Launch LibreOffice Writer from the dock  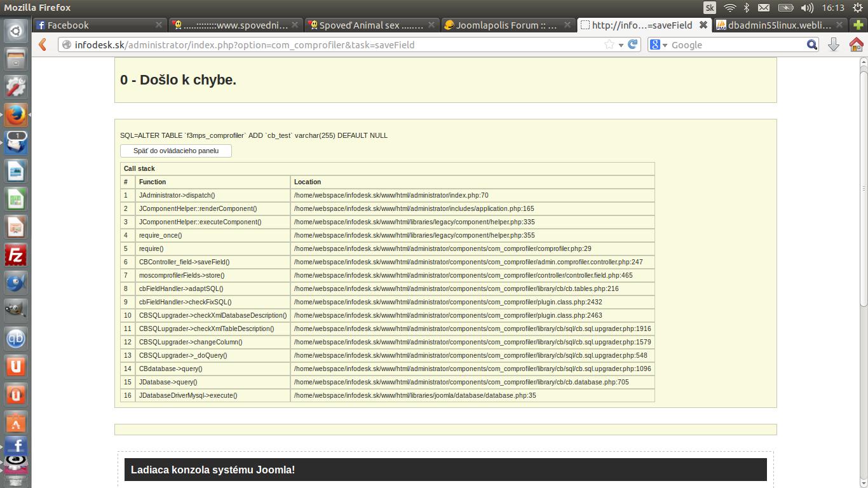point(16,172)
